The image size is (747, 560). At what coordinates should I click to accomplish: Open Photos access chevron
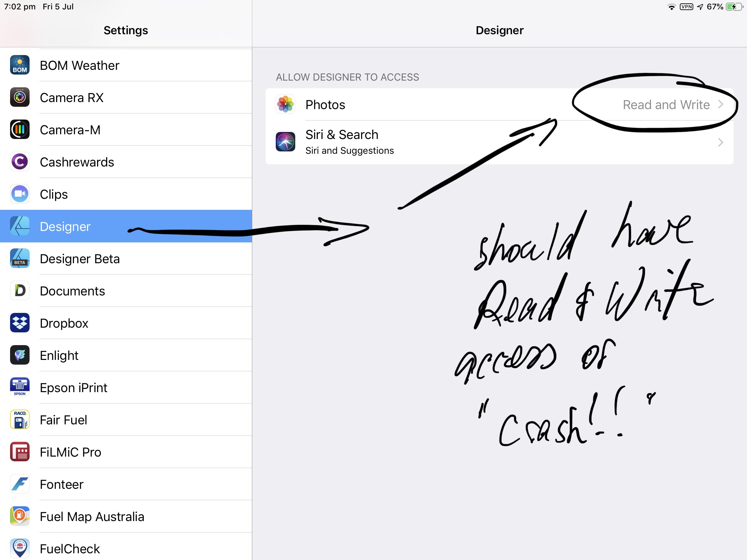(721, 104)
